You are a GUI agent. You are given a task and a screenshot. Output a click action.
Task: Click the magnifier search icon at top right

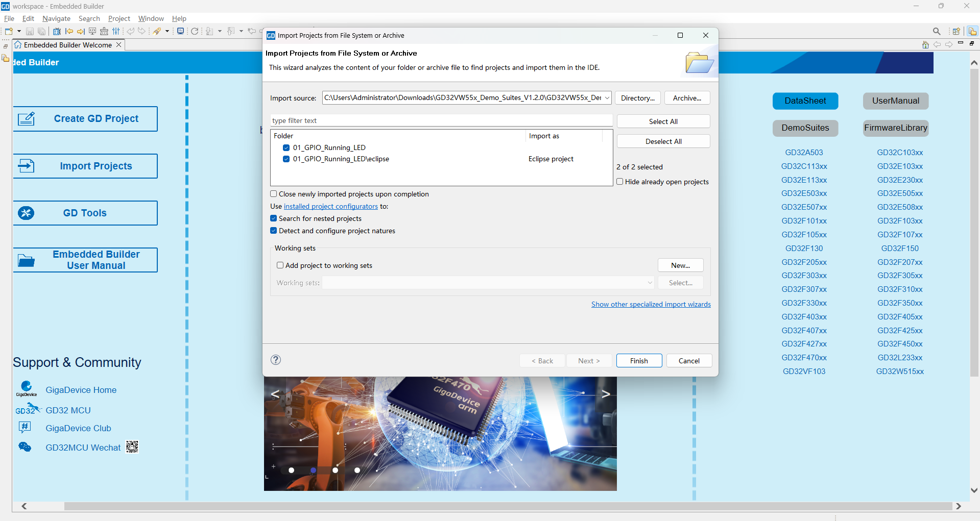[x=936, y=31]
